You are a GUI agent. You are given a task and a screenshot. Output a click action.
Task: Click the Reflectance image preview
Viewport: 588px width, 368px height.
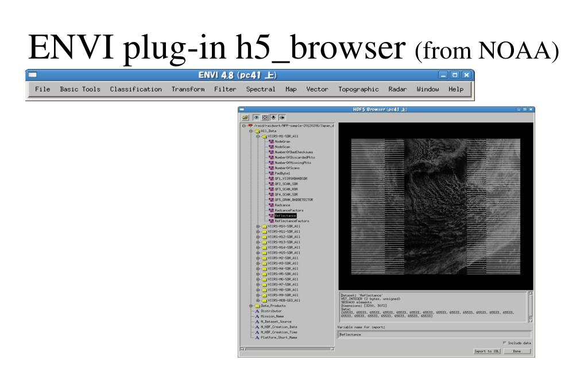436,206
